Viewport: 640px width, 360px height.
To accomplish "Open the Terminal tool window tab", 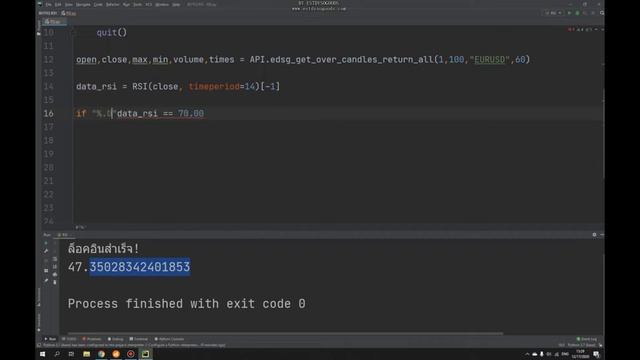I will pos(139,339).
